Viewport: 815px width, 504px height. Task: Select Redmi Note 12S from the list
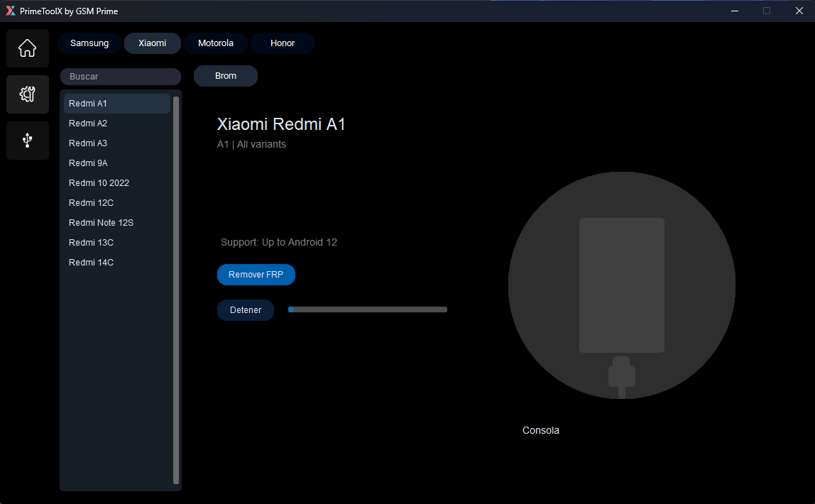click(116, 222)
